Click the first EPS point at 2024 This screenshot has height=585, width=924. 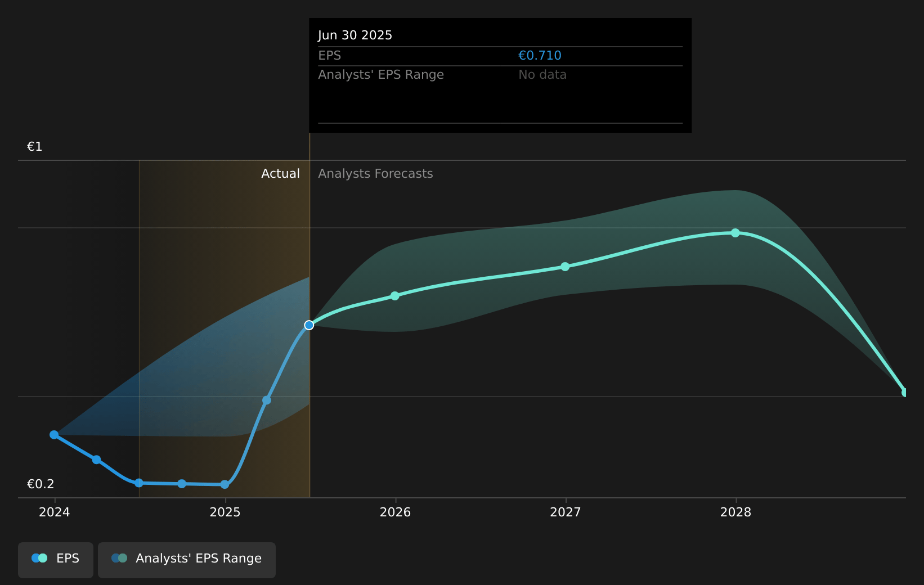(x=54, y=435)
